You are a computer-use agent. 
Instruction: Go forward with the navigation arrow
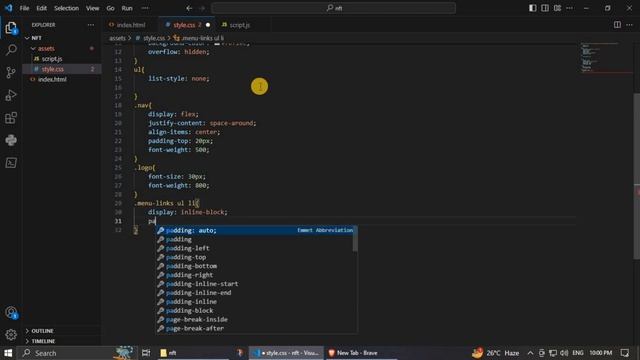pyautogui.click(x=202, y=8)
